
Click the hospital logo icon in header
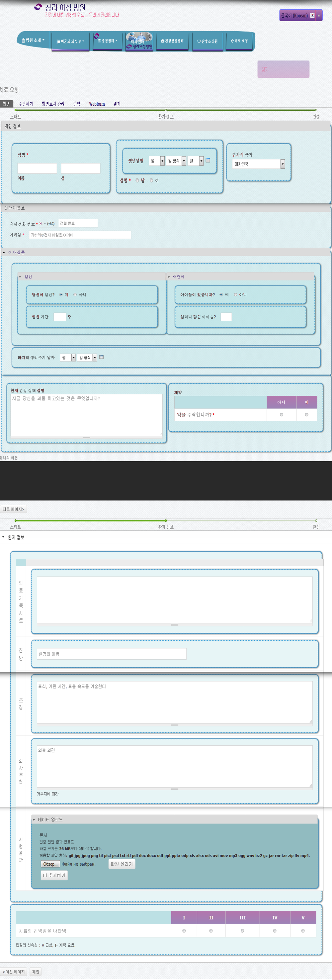tap(38, 7)
